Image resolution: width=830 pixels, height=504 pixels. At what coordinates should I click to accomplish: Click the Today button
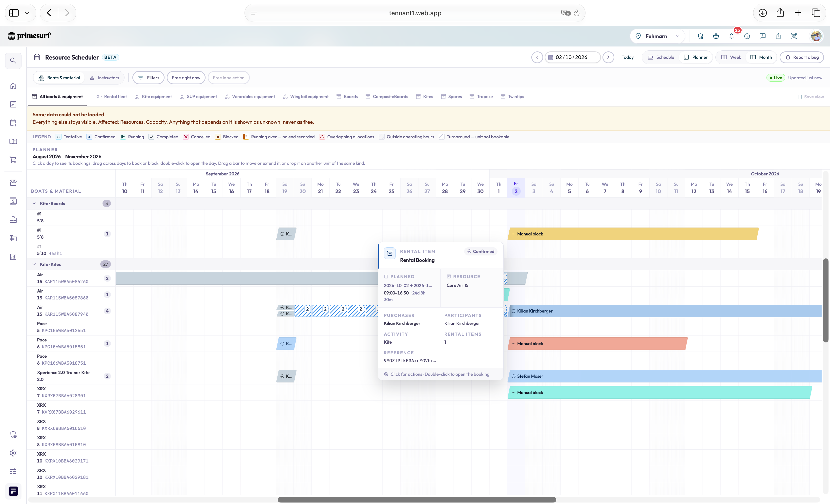click(x=627, y=57)
